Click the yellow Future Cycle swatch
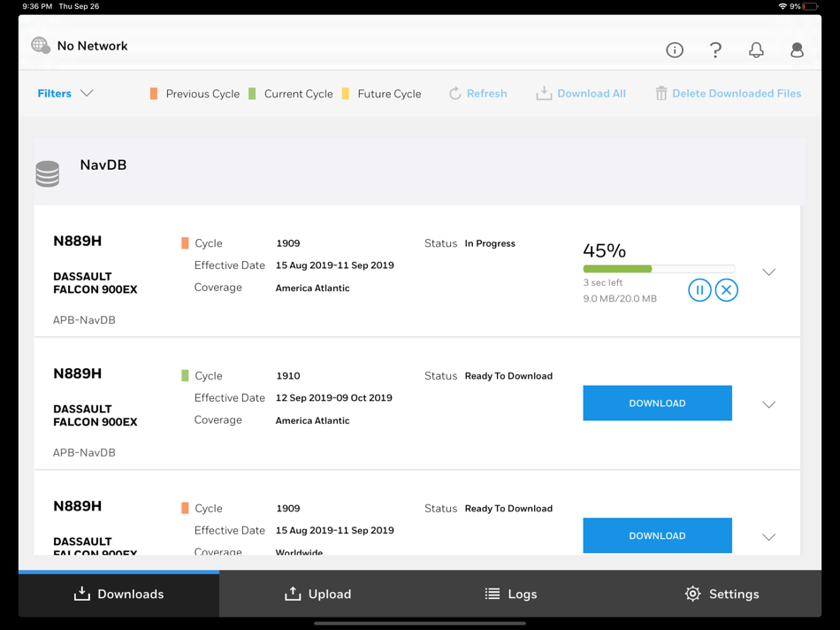Screen dimensions: 840x630 [346, 94]
